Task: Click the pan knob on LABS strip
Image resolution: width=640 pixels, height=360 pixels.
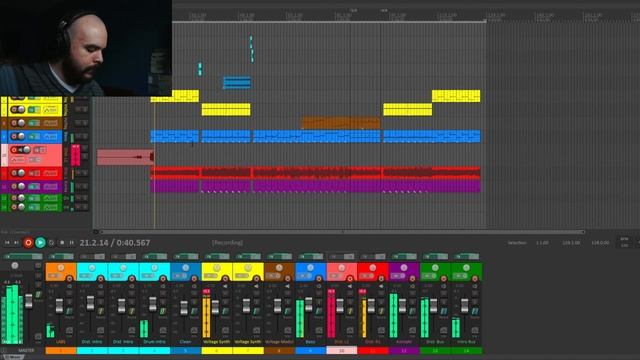Action: point(61,268)
